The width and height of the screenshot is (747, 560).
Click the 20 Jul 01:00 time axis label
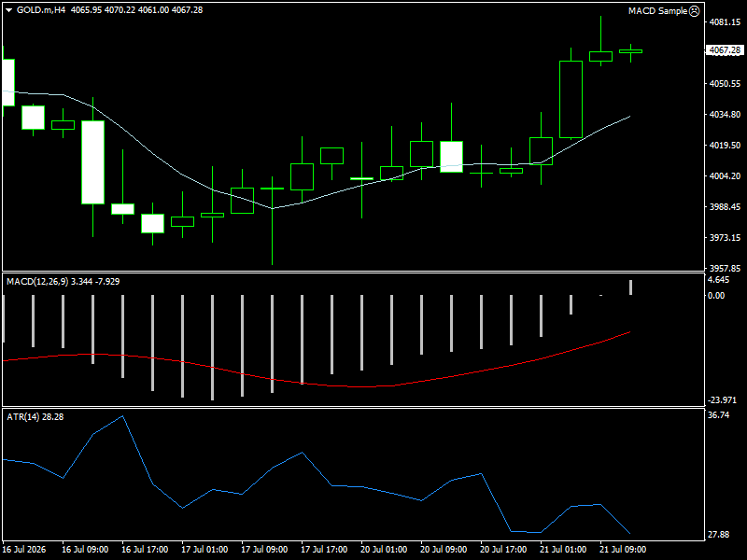point(384,550)
